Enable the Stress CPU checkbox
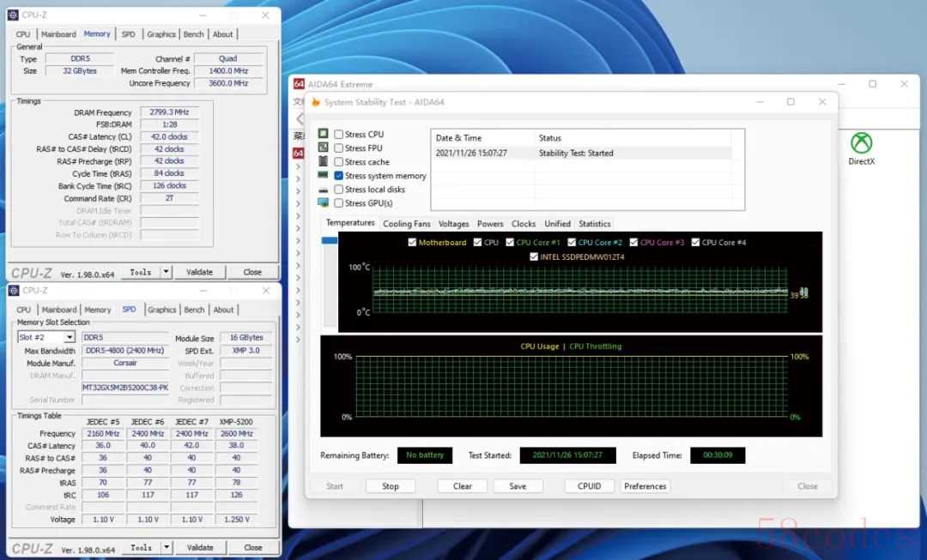The width and height of the screenshot is (927, 560). pyautogui.click(x=339, y=134)
